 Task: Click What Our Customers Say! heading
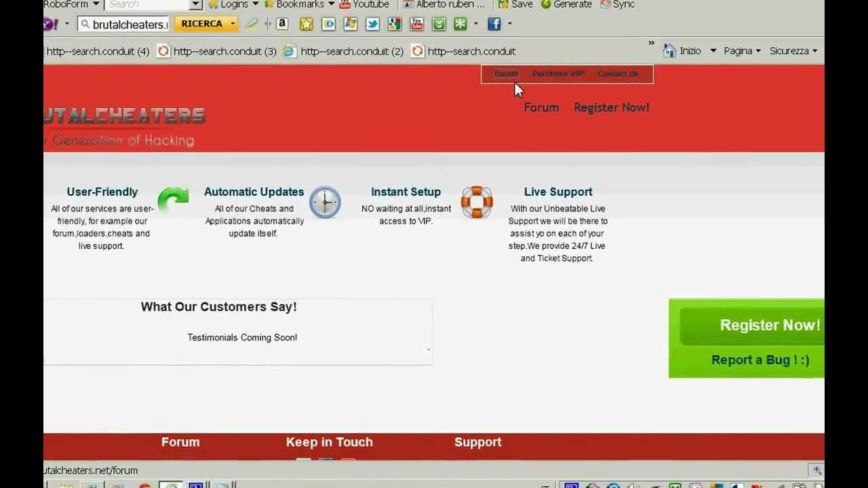tap(218, 307)
